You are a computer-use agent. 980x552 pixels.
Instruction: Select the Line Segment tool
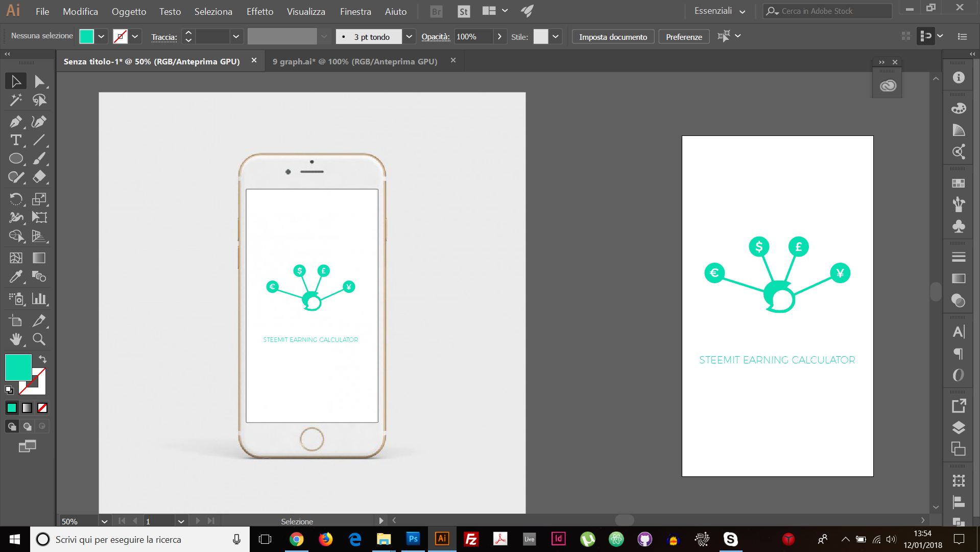pos(39,140)
